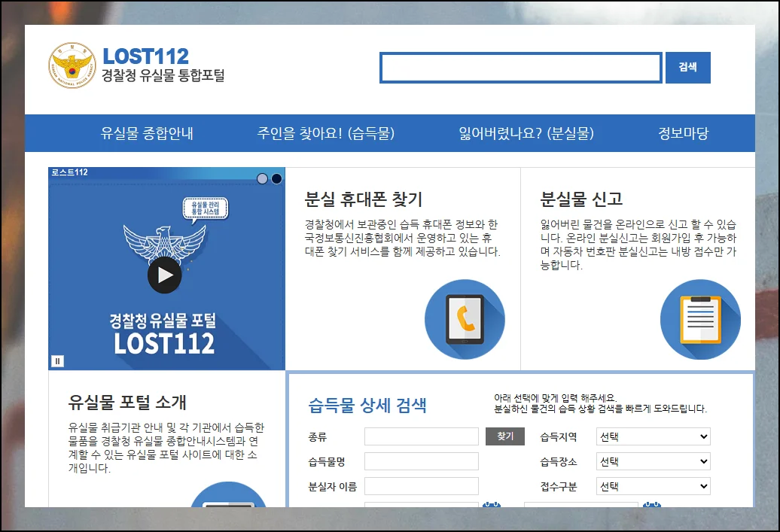
Task: Click the 습득물 상세 검색 title
Action: 367,406
